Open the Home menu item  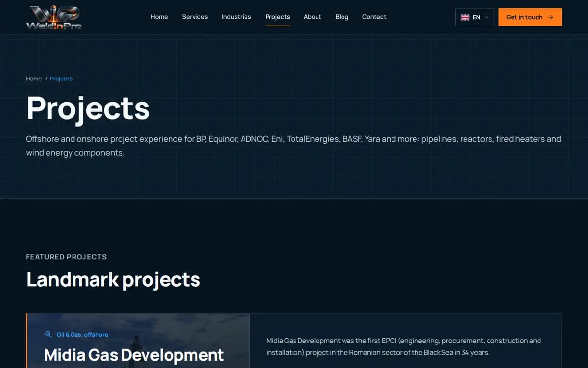[159, 17]
